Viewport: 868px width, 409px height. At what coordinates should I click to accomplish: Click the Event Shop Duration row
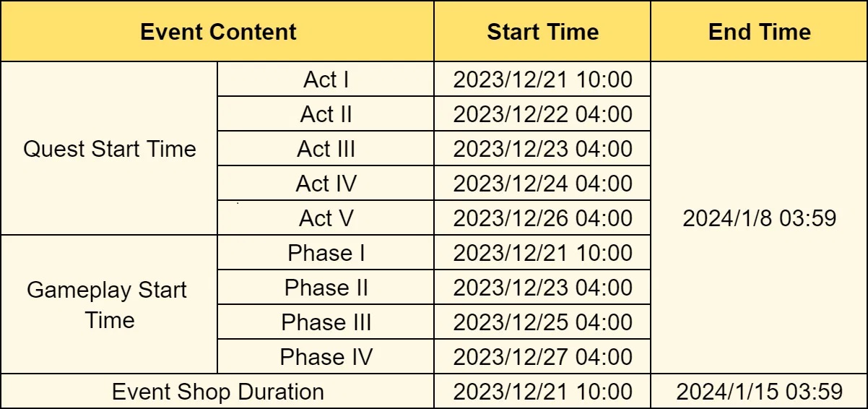coord(217,392)
